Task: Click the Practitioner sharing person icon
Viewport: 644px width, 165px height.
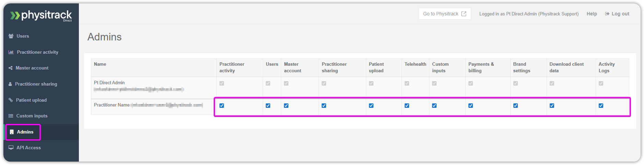Action: (x=10, y=84)
